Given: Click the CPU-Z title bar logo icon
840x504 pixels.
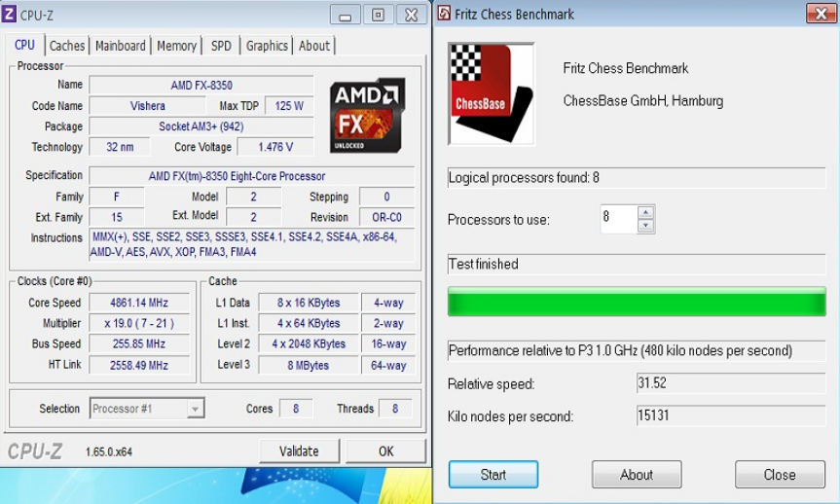Looking at the screenshot, I should coord(9,14).
